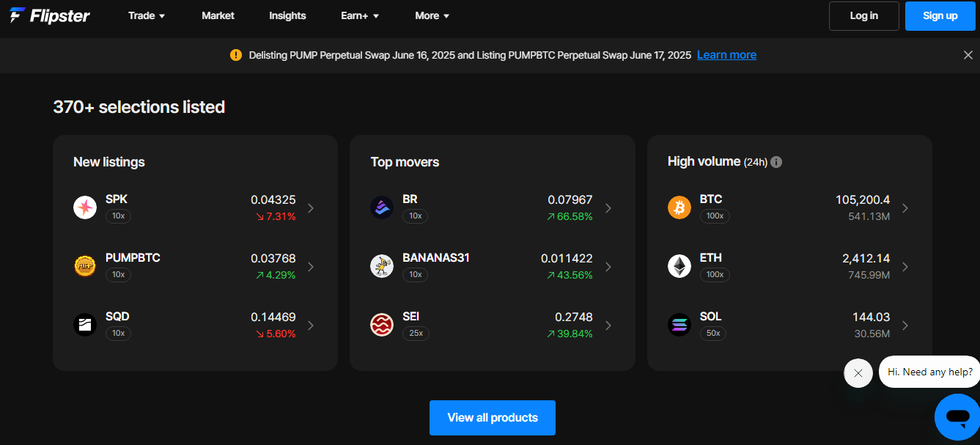This screenshot has width=980, height=445.
Task: Click the Ethereum ETH icon
Action: (x=679, y=266)
